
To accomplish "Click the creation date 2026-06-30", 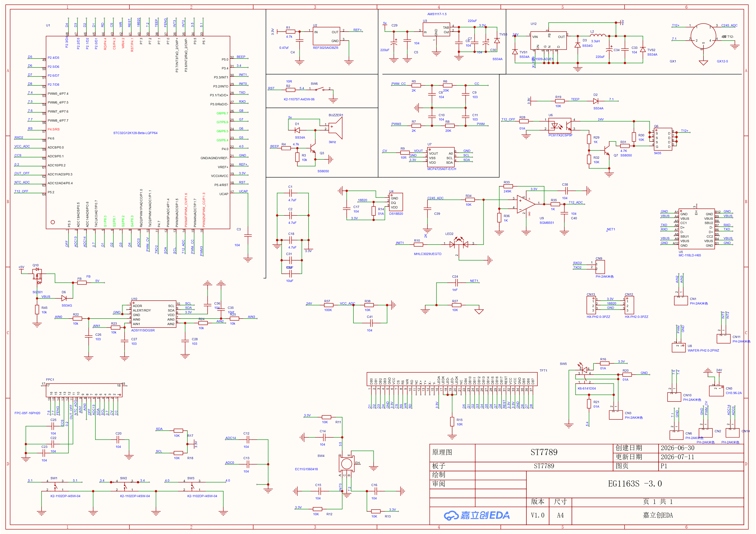I will coord(677,448).
